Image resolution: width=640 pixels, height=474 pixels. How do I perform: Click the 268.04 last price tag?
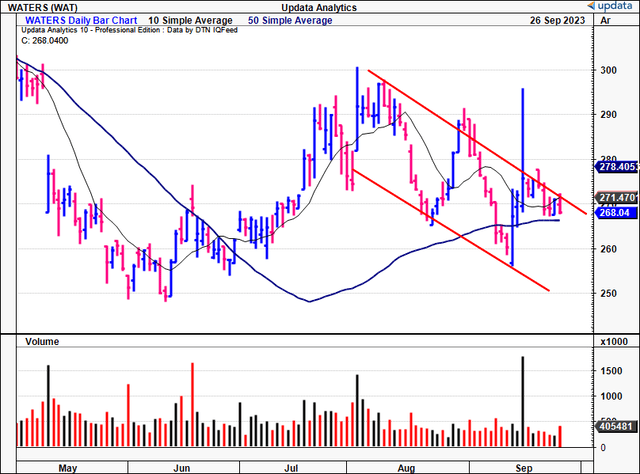tap(616, 213)
